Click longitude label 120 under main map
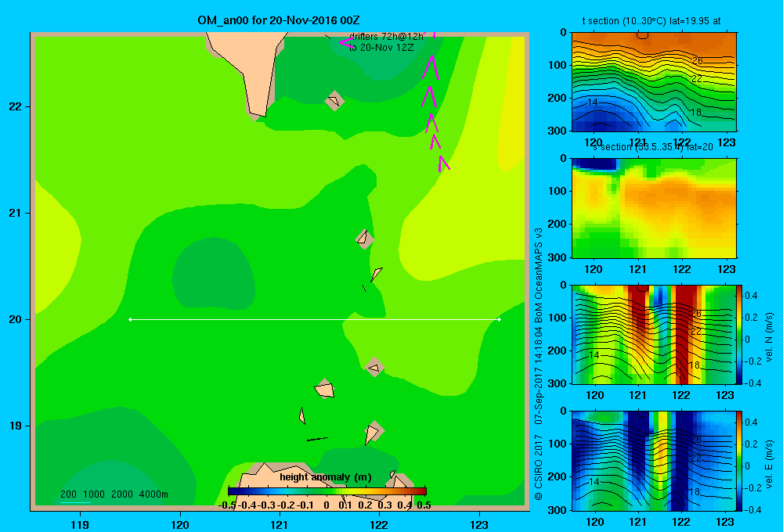The image size is (783, 532). [180, 524]
